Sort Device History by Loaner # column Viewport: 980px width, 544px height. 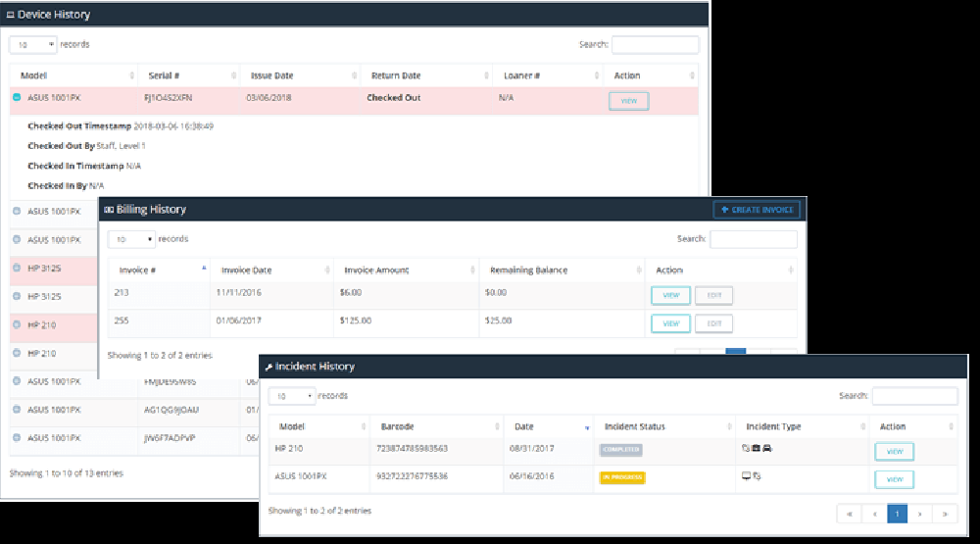pyautogui.click(x=548, y=75)
